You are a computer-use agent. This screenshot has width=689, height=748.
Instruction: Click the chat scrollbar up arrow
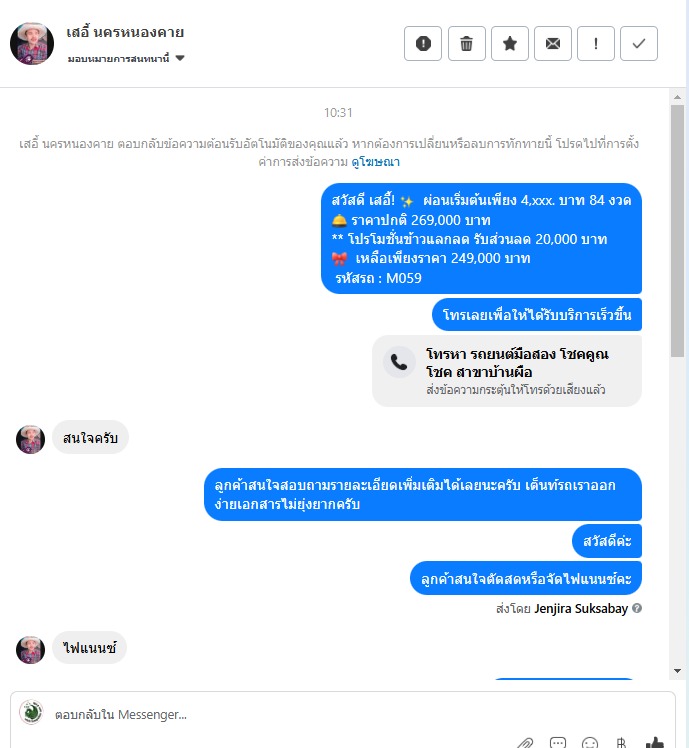click(677, 97)
